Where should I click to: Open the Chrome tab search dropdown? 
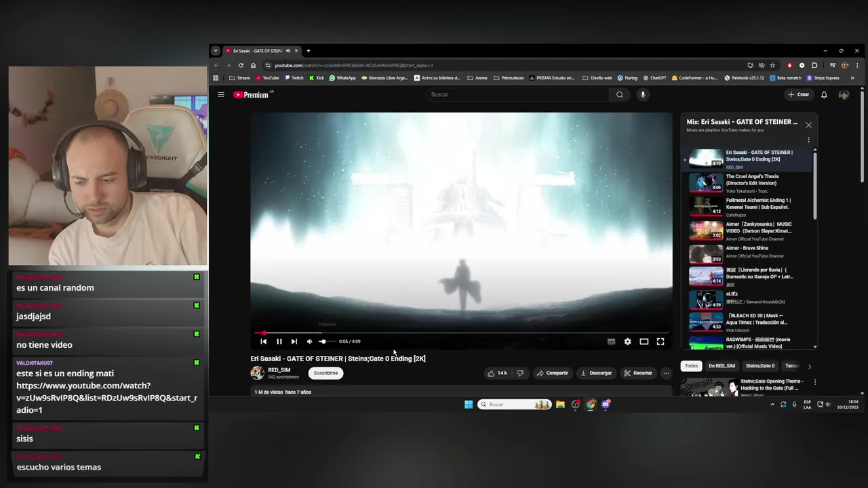coord(215,51)
